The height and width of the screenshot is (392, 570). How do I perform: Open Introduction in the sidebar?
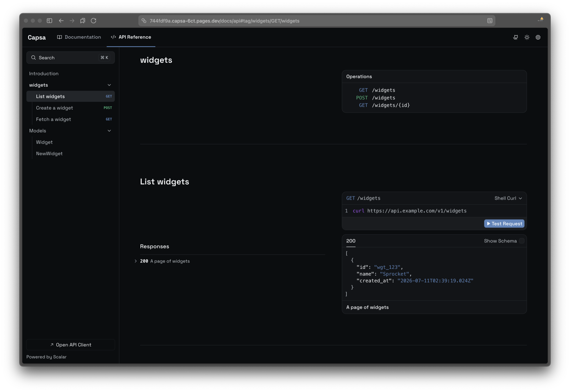pyautogui.click(x=44, y=73)
